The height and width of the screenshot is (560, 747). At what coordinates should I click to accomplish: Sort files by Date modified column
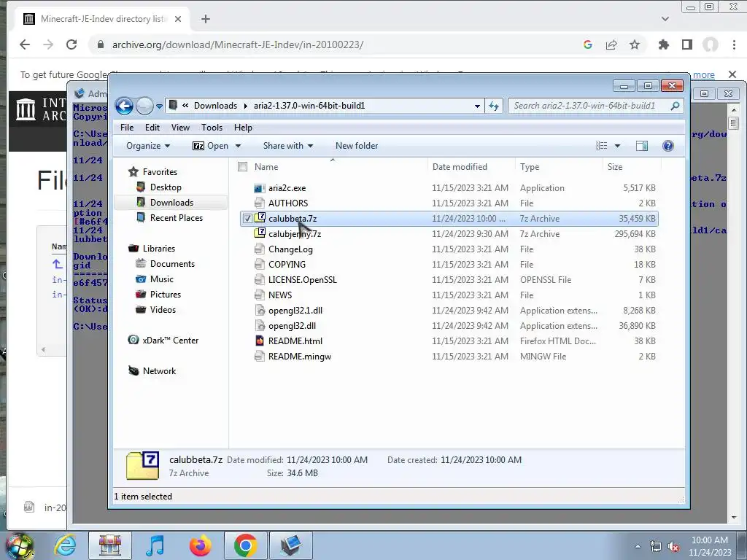[460, 167]
